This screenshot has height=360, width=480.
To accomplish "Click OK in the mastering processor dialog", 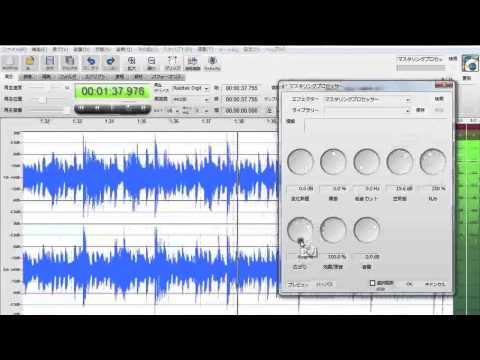I will (x=409, y=284).
